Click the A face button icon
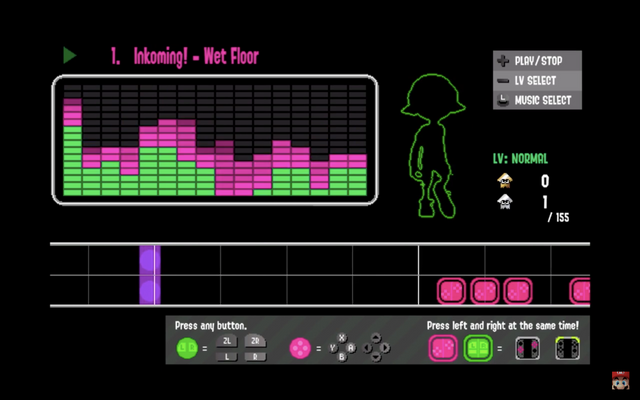Viewport: 640px width, 400px height. 351,348
